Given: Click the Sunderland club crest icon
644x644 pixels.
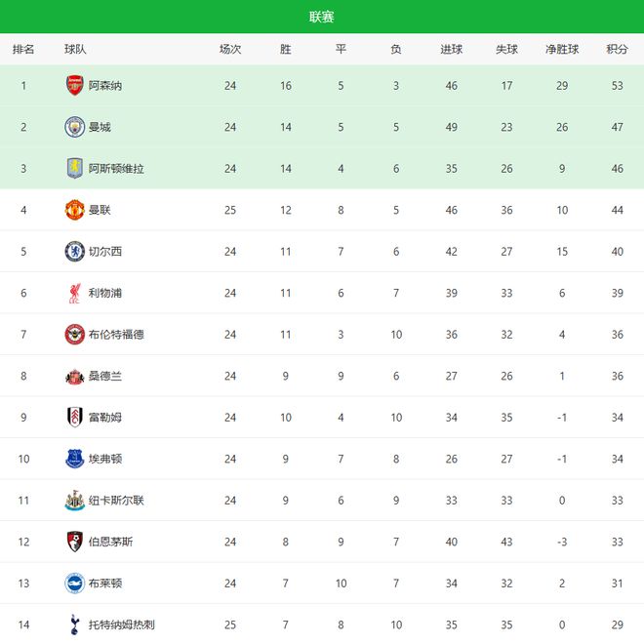Looking at the screenshot, I should 75,376.
